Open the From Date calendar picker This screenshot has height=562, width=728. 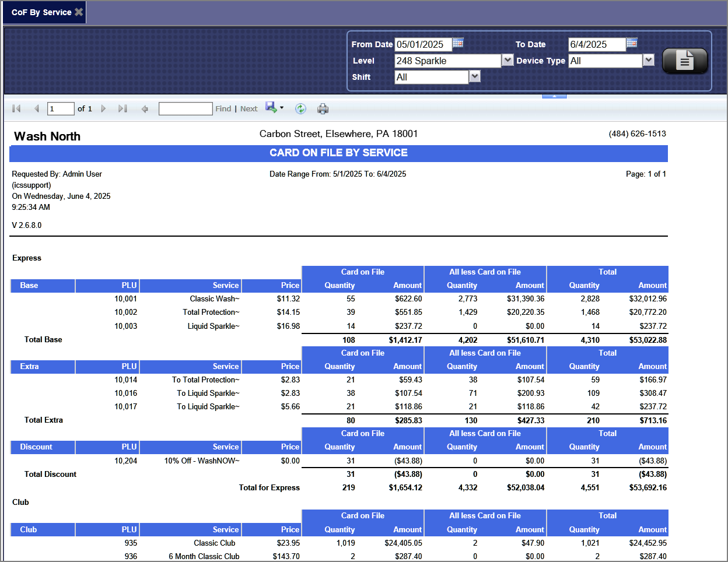tap(458, 43)
